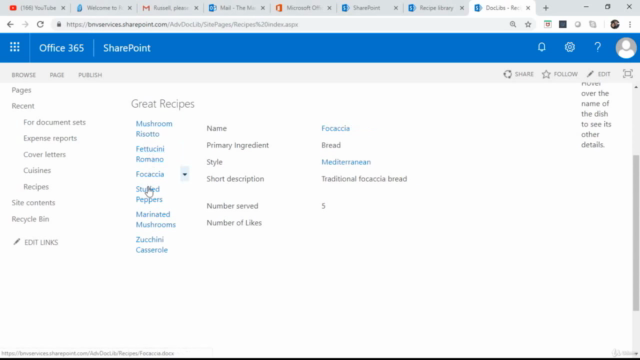Click the Chrome profile avatar icon
This screenshot has height=360, width=640.
click(x=615, y=24)
